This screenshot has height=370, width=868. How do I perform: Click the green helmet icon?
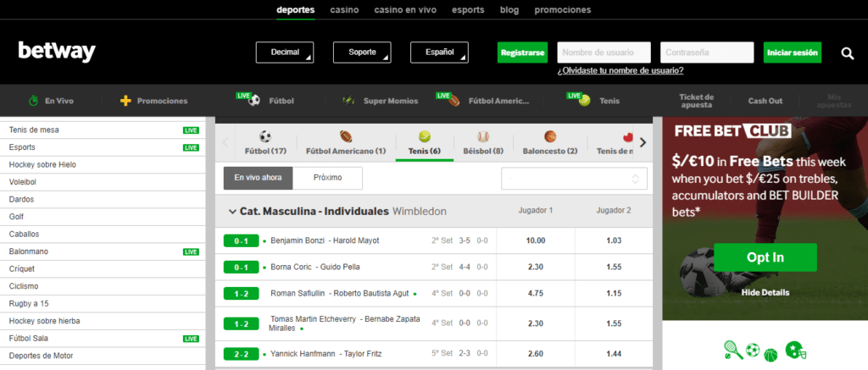[x=795, y=350]
